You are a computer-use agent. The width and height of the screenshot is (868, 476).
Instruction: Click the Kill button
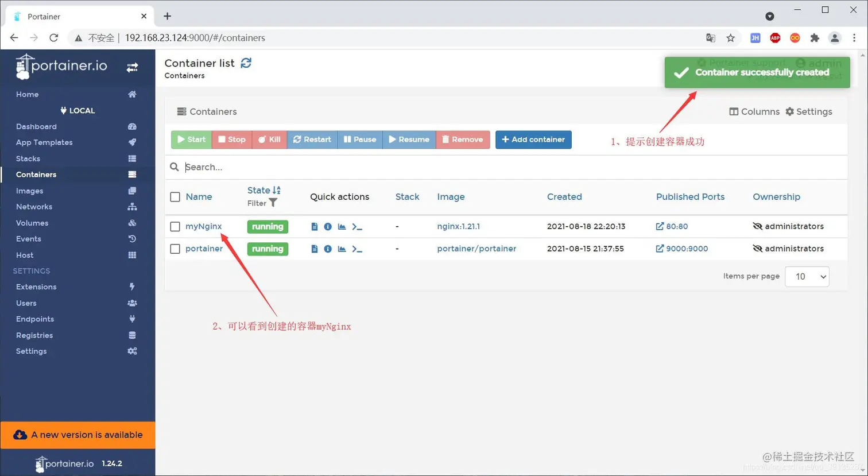(x=269, y=140)
